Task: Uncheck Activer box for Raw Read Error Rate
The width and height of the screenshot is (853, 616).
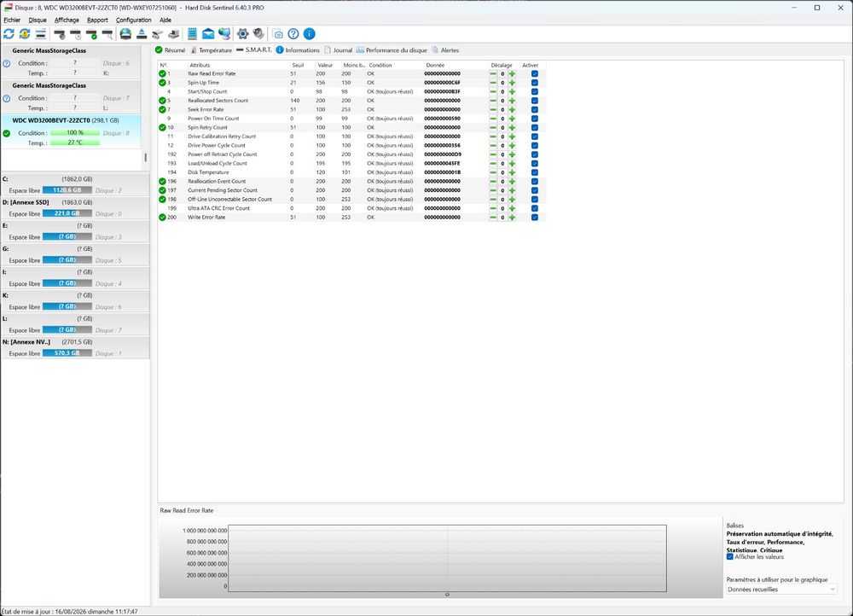Action: pos(534,74)
